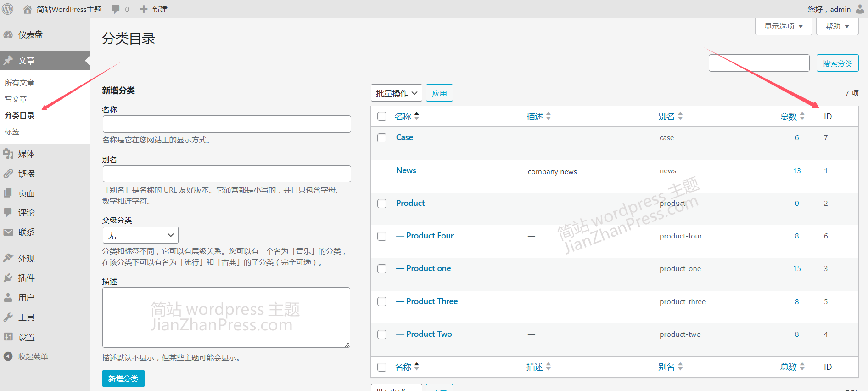Viewport: 868px width, 391px height.
Task: Open Plugins via the plug icon
Action: coord(8,278)
